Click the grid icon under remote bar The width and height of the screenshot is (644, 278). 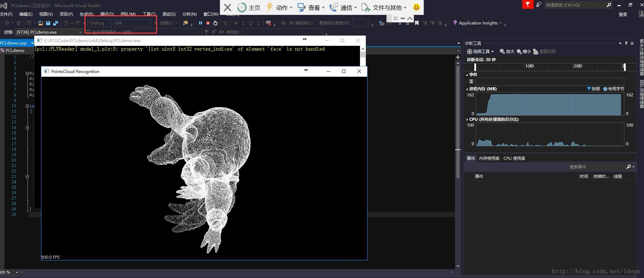point(390,18)
